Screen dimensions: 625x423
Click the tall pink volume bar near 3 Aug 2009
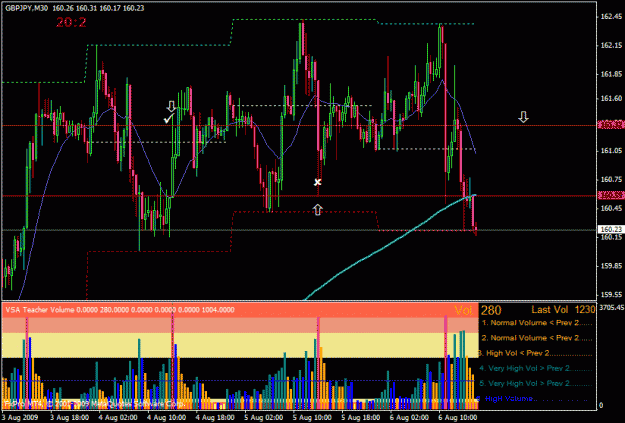tap(27, 363)
